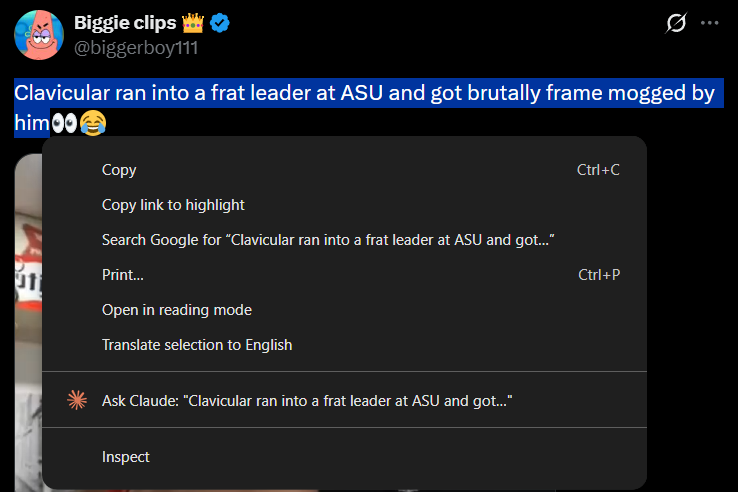
Task: Click the video thumbnail left of the menu
Action: point(27,300)
